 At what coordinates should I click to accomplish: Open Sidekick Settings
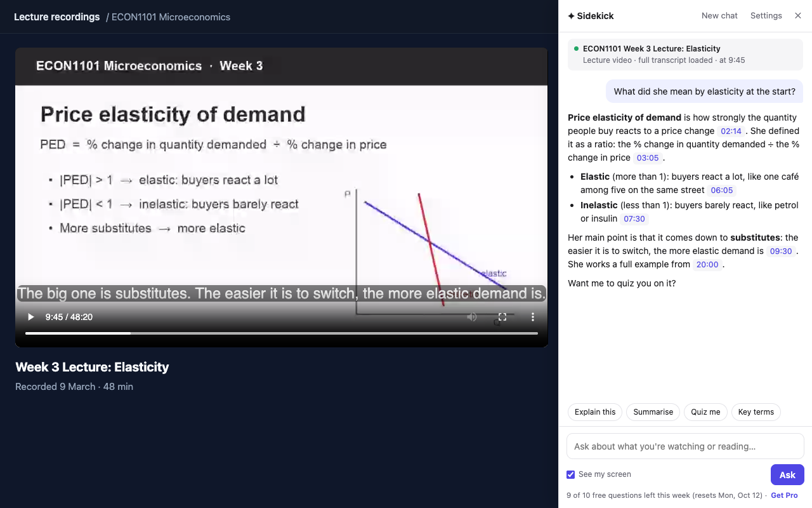(766, 16)
